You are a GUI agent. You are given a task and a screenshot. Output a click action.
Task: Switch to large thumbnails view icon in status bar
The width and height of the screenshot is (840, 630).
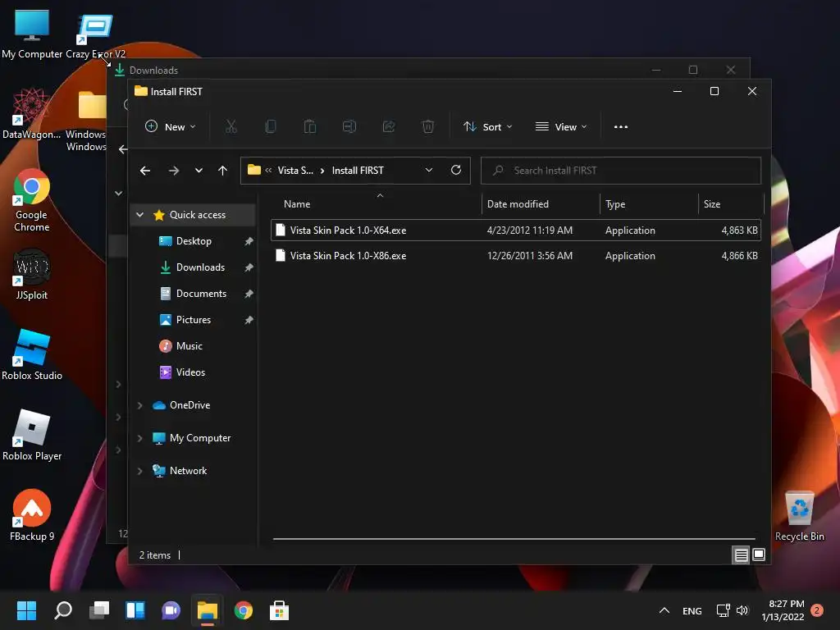coord(759,555)
